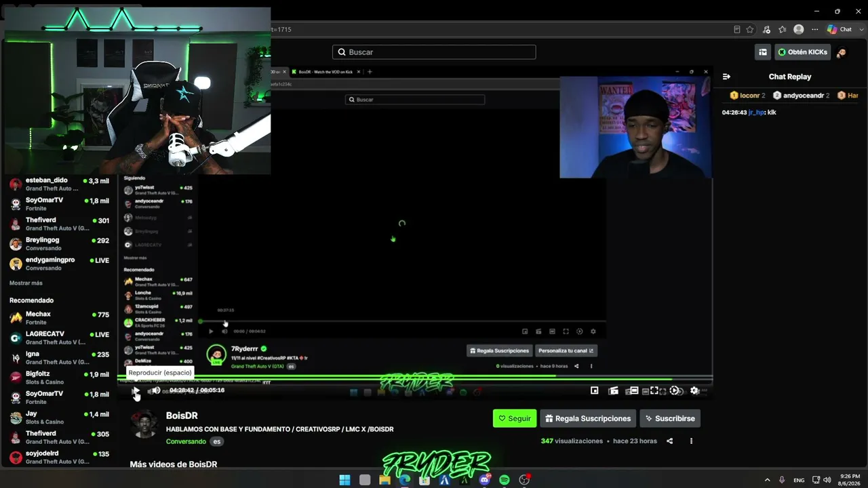Open recommended channel Mechax
The height and width of the screenshot is (488, 868).
pyautogui.click(x=60, y=318)
